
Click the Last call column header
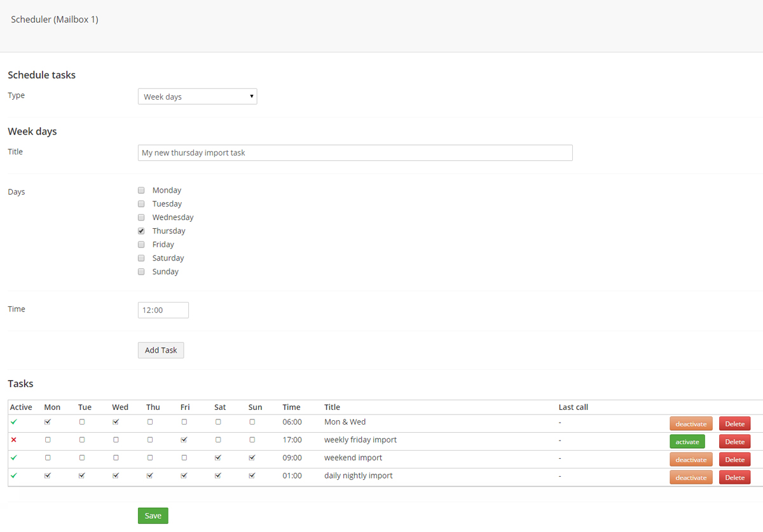tap(574, 407)
